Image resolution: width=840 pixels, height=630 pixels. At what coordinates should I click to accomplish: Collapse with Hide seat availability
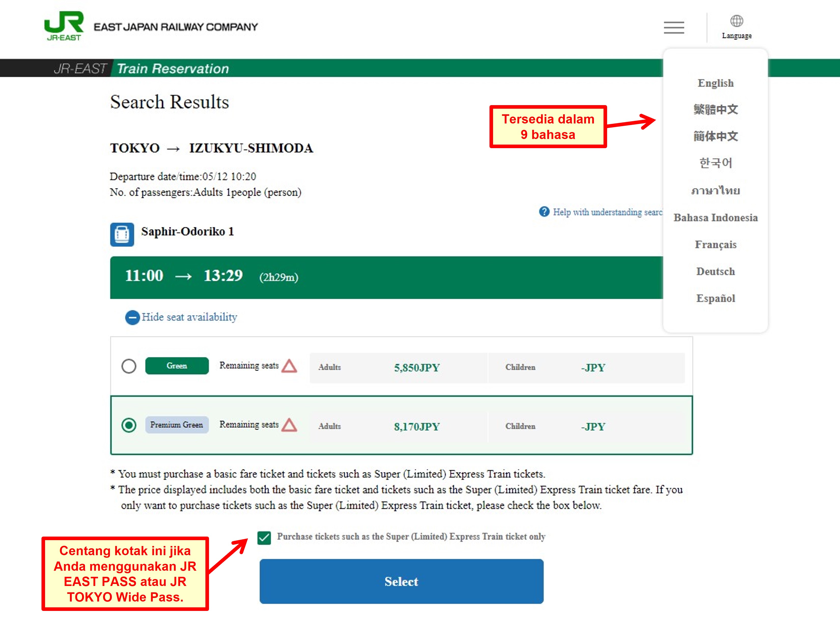click(189, 317)
